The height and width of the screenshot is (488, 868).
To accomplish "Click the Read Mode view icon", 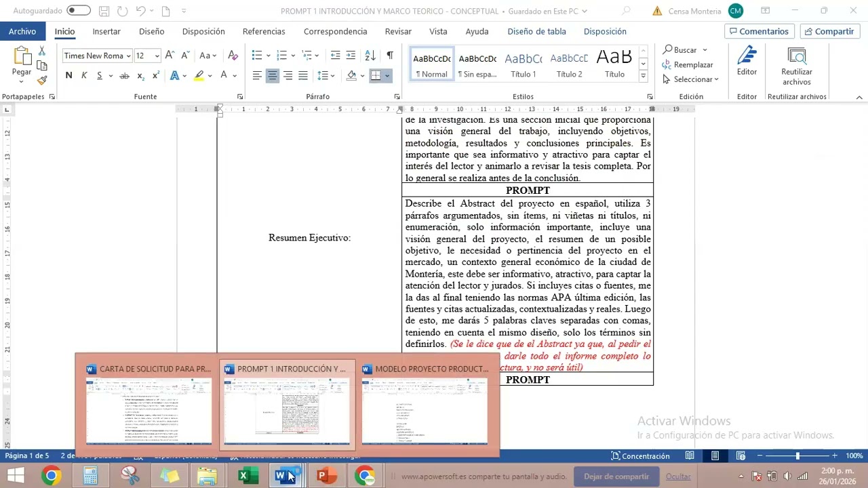I will [690, 456].
